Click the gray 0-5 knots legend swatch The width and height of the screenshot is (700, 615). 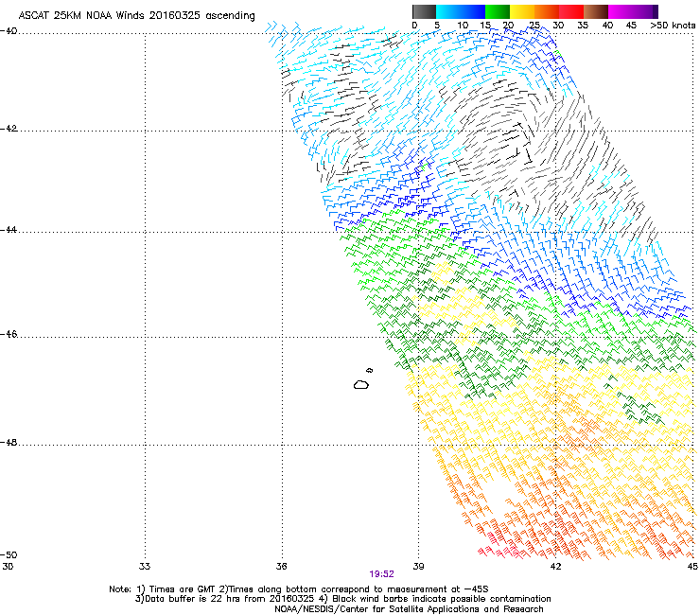(424, 11)
